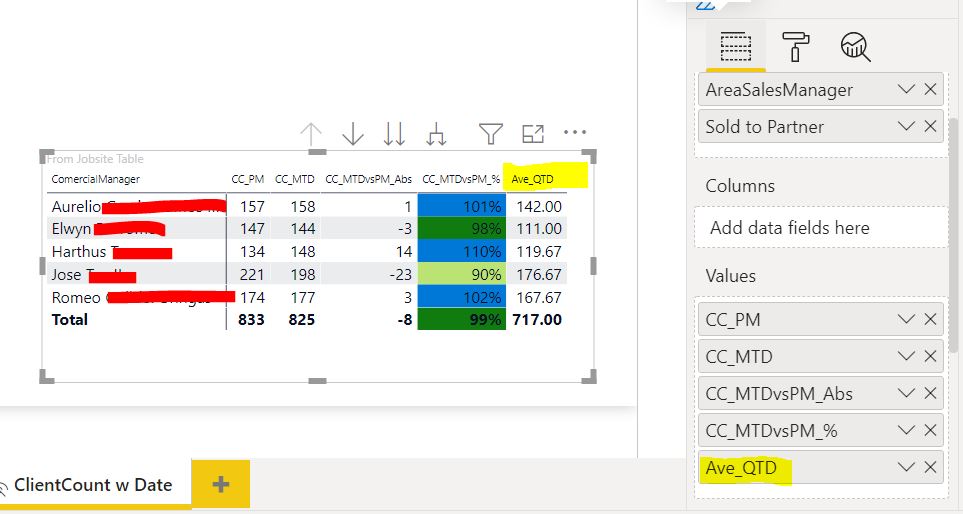The height and width of the screenshot is (514, 963).
Task: Open the Format paint roller pane
Action: 795,46
